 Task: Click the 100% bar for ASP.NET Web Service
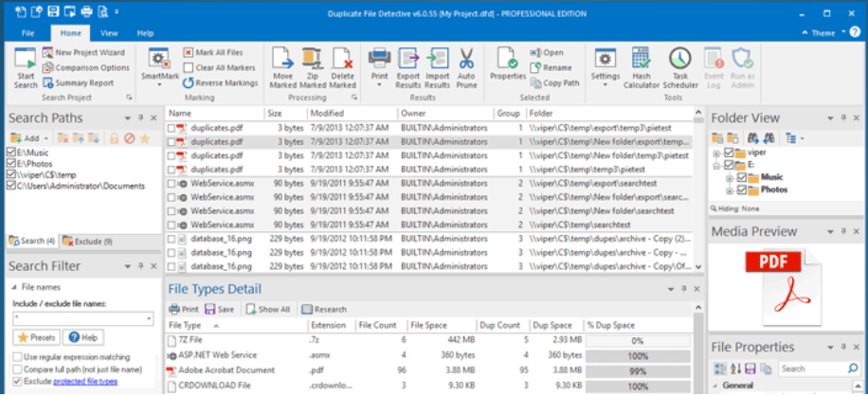click(x=638, y=356)
